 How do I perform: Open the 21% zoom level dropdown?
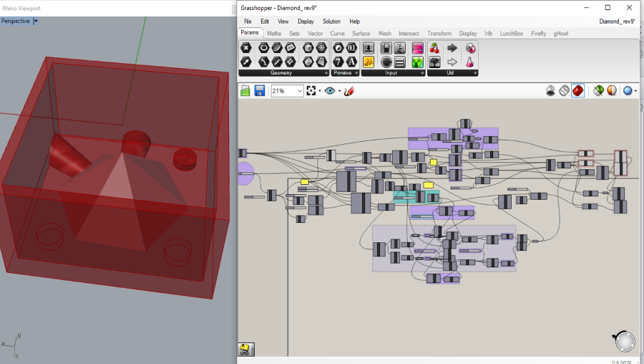click(x=299, y=91)
